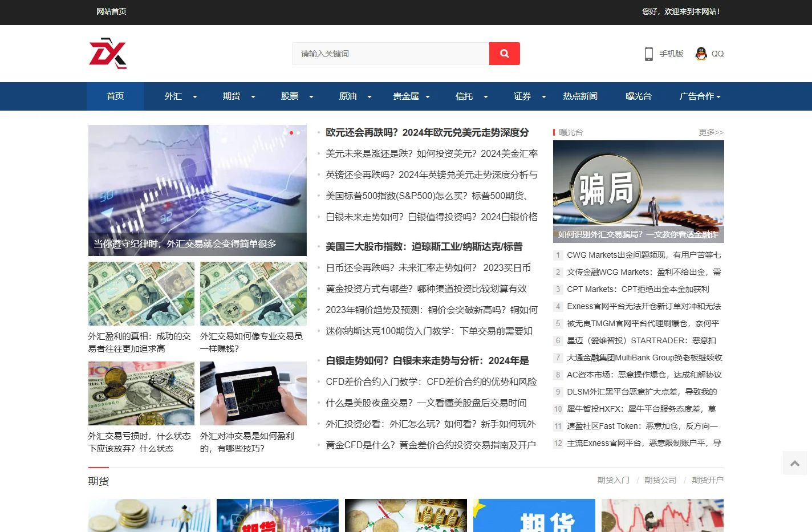The image size is (812, 532).
Task: Expand the 期货 dropdown arrow
Action: [x=253, y=97]
